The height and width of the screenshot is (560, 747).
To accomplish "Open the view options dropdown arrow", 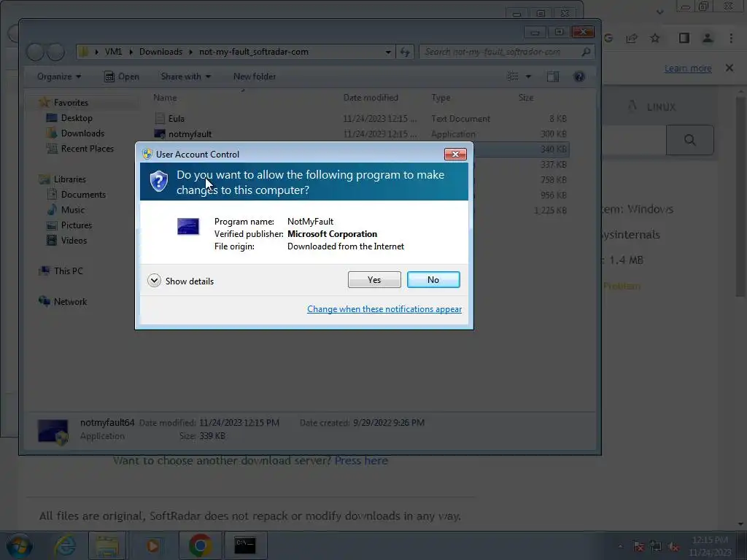I will click(528, 77).
